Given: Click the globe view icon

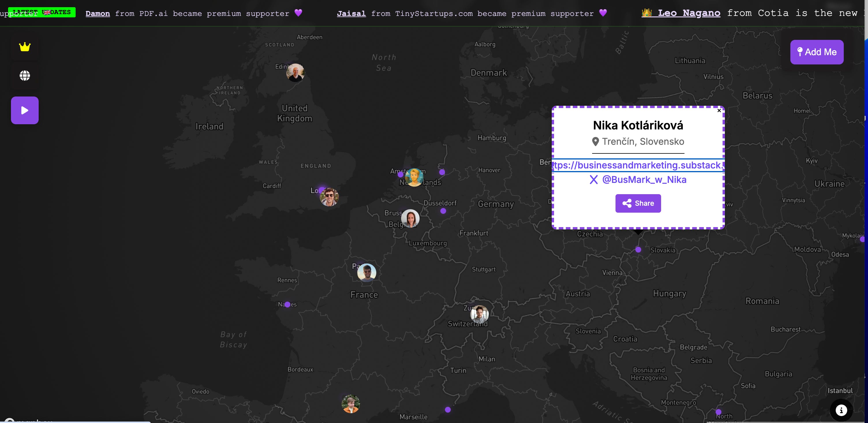Looking at the screenshot, I should [25, 76].
